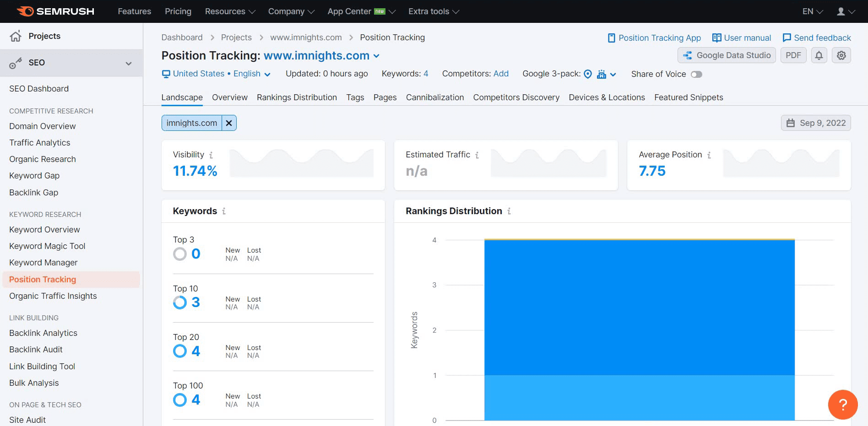Click the Position Tracking App mobile icon
This screenshot has height=426, width=868.
coord(611,38)
